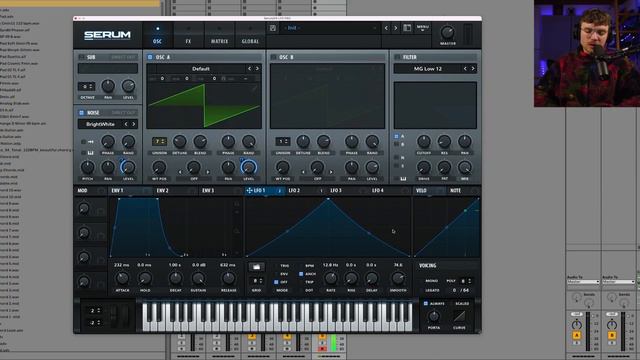Click the OSC A LEVEL knob
640x360 pixels.
[x=249, y=167]
